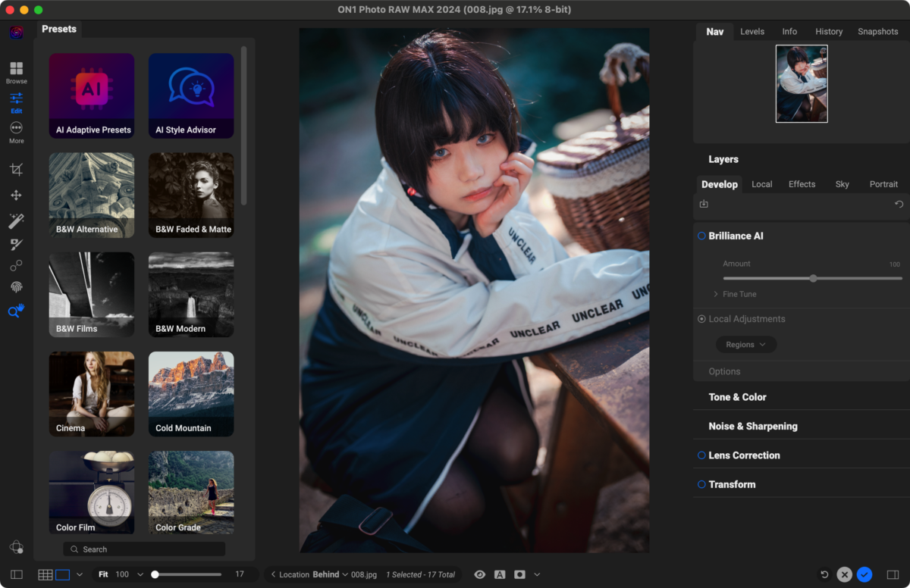The image size is (910, 588).
Task: Select the zoom and hand view tool
Action: click(x=16, y=311)
